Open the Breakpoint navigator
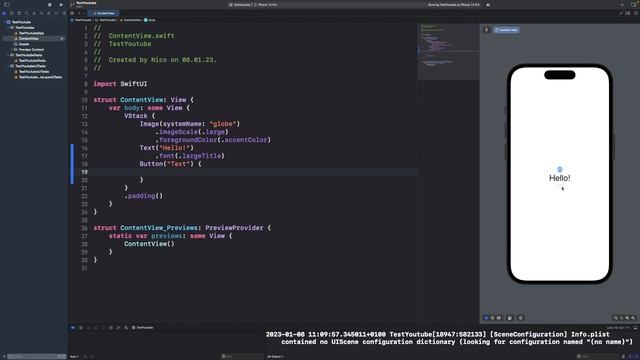640x360 pixels. click(56, 13)
